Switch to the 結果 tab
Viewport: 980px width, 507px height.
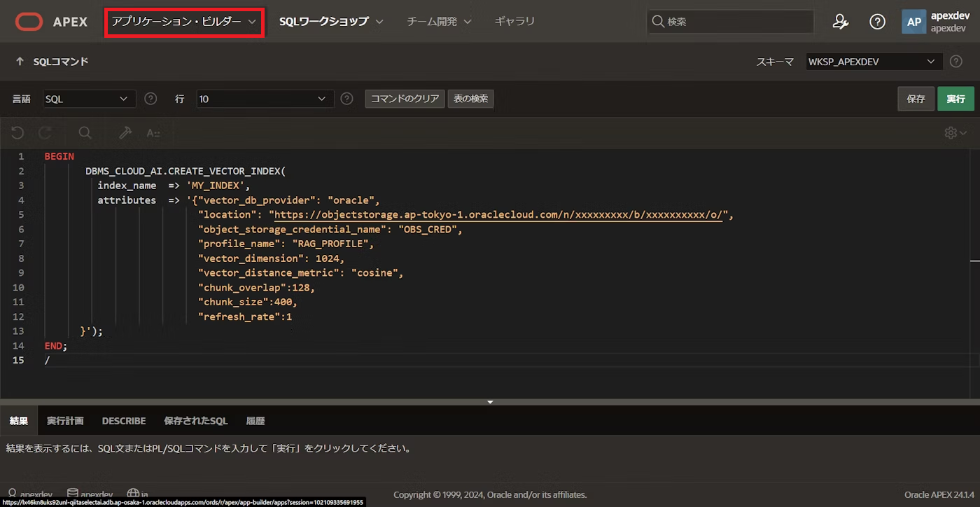[19, 421]
